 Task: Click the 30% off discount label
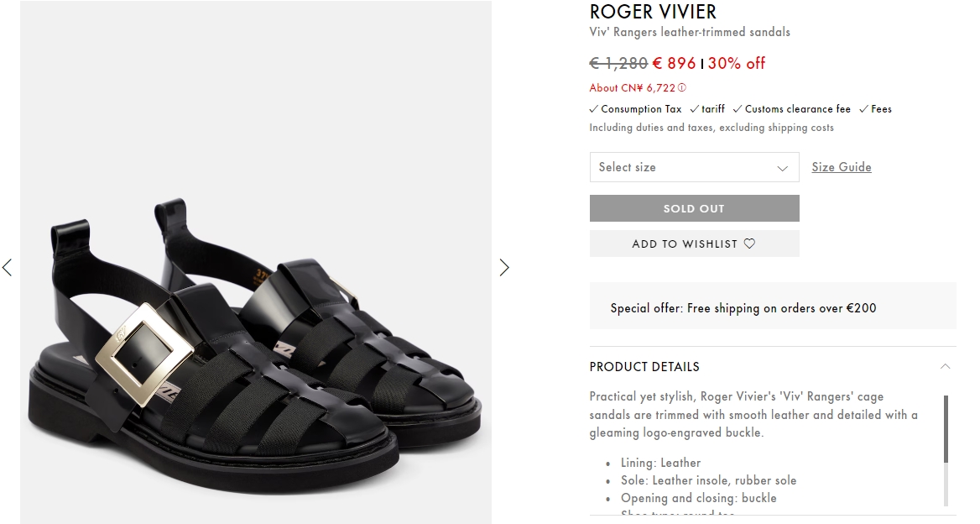(737, 63)
